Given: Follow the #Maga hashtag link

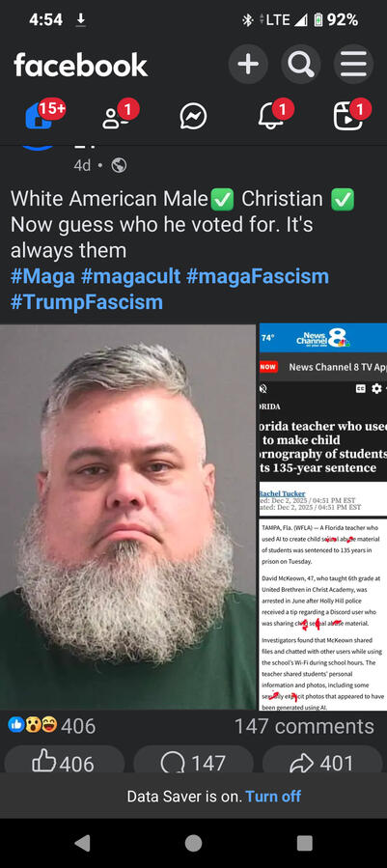Looking at the screenshot, I should pyautogui.click(x=42, y=276).
